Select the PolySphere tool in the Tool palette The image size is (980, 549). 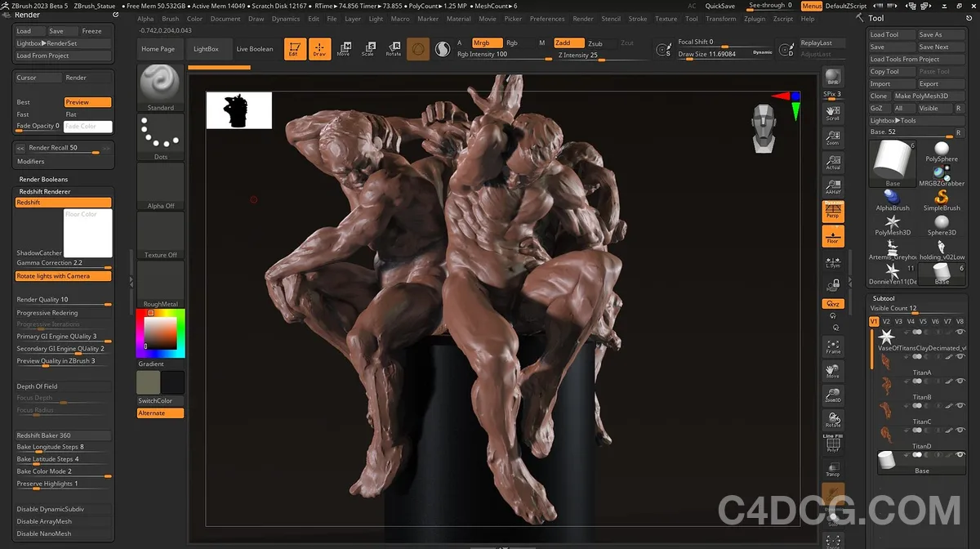(941, 149)
